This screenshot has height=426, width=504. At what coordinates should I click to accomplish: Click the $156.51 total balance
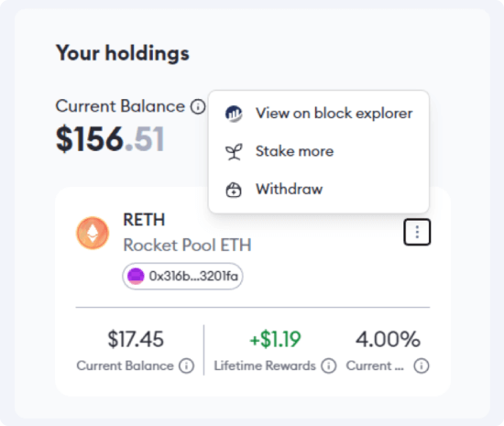[110, 139]
